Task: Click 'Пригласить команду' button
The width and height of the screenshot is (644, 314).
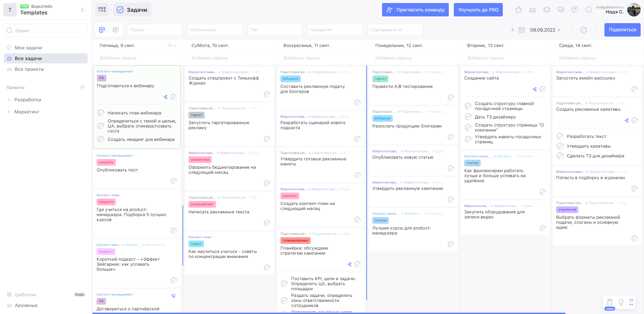Action: point(416,10)
